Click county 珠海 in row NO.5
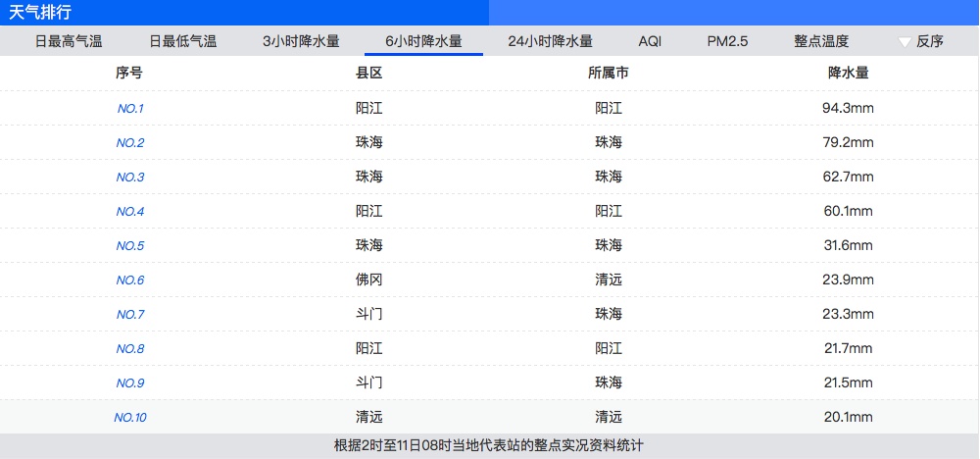 pyautogui.click(x=368, y=246)
